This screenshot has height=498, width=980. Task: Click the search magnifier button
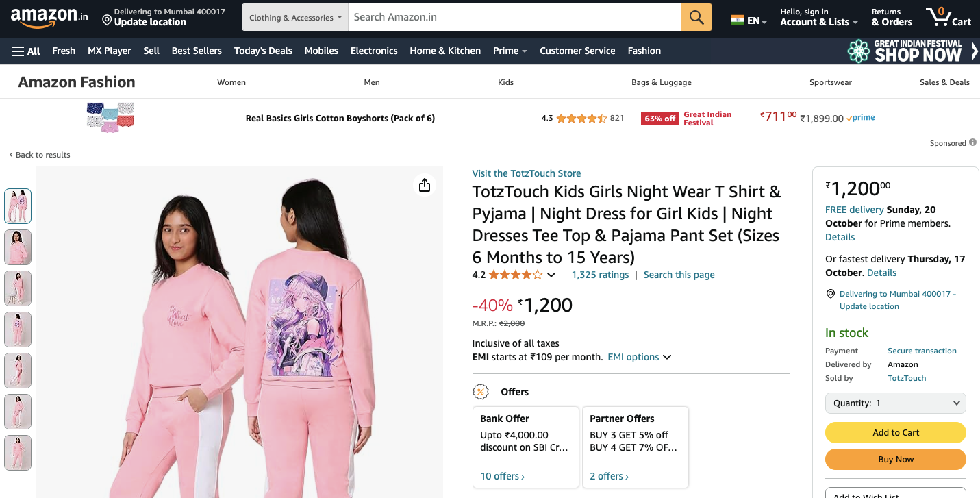pyautogui.click(x=696, y=18)
